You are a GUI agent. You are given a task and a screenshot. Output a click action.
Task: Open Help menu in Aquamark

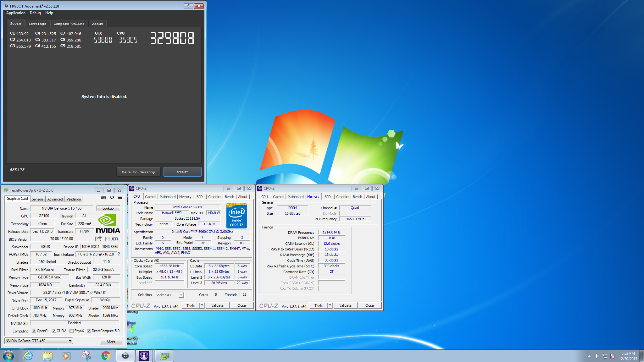(49, 13)
